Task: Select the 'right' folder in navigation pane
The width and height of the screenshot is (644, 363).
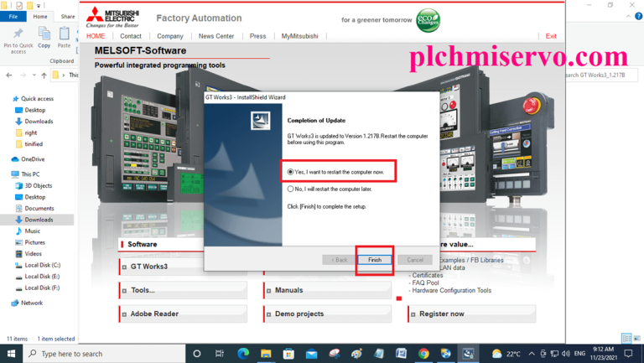Action: 26,132
